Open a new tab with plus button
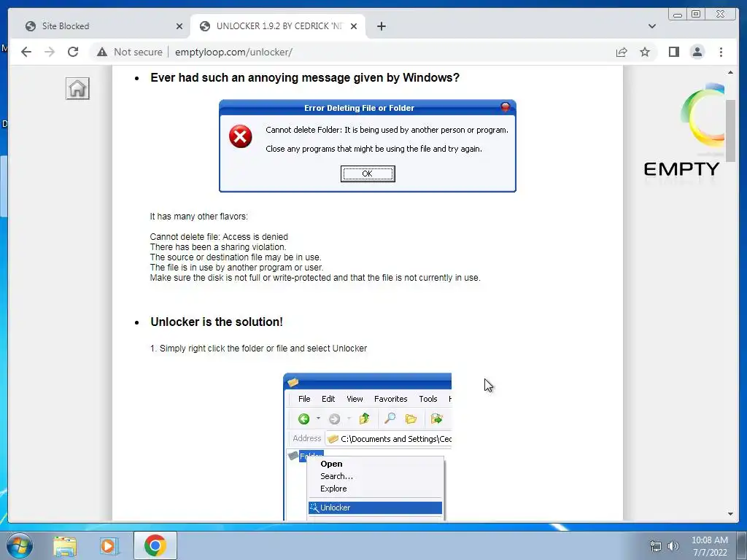Viewport: 747px width, 560px height. (x=381, y=26)
